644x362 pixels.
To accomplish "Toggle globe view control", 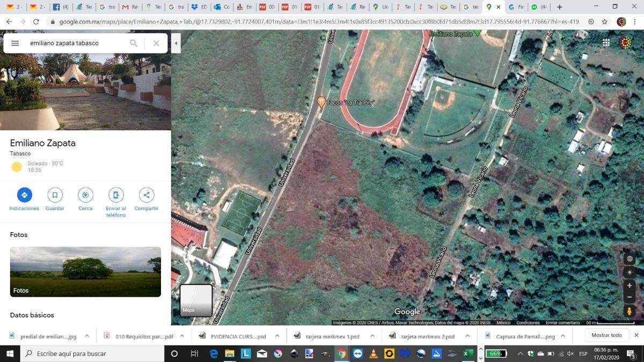I will [x=630, y=258].
